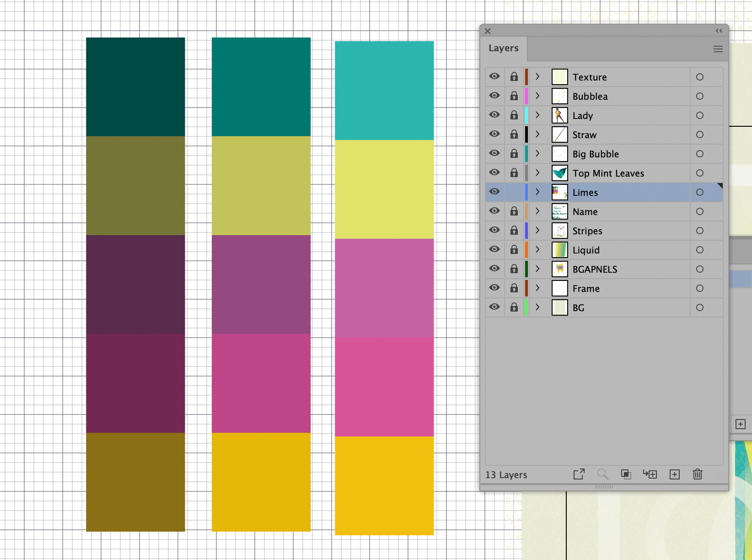Click the Top Mint Leaves layer thumbnail

click(560, 173)
